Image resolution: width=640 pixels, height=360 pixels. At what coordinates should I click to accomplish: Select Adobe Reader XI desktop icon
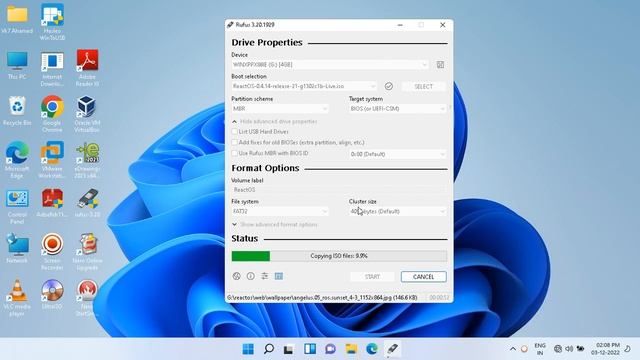(x=87, y=68)
